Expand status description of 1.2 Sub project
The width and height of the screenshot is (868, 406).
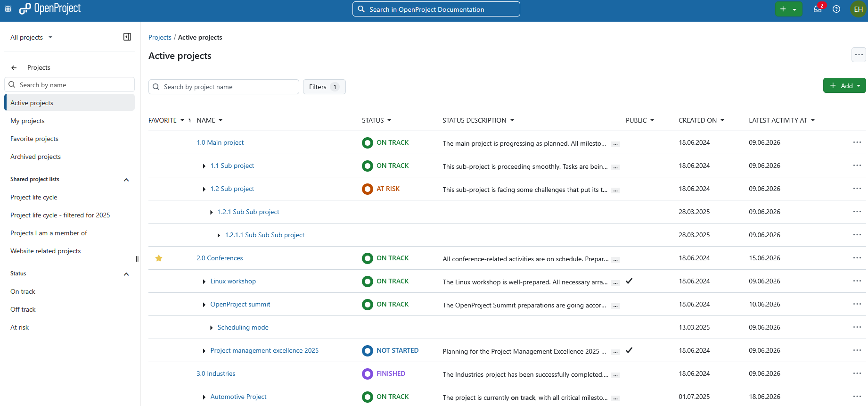(615, 191)
